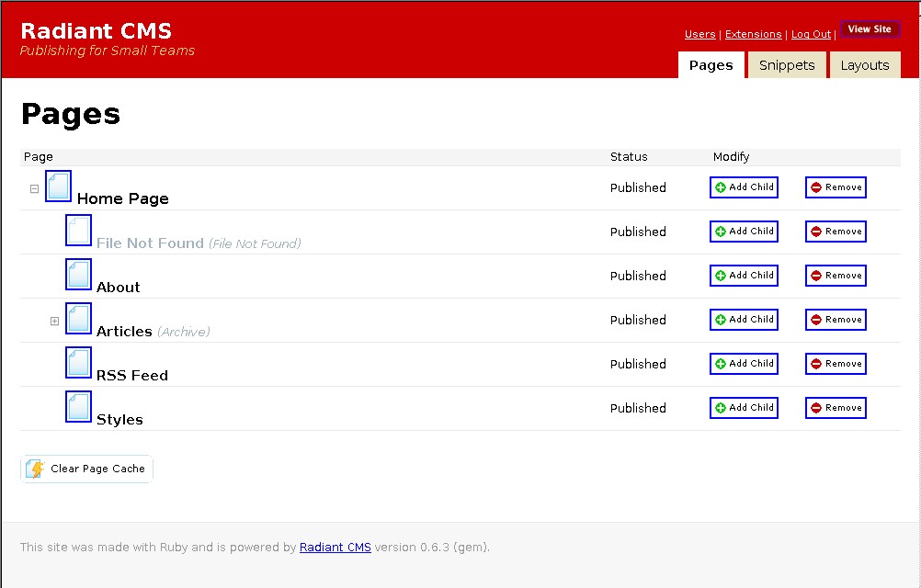The width and height of the screenshot is (921, 588).
Task: Open the RSS Feed page
Action: (x=132, y=375)
